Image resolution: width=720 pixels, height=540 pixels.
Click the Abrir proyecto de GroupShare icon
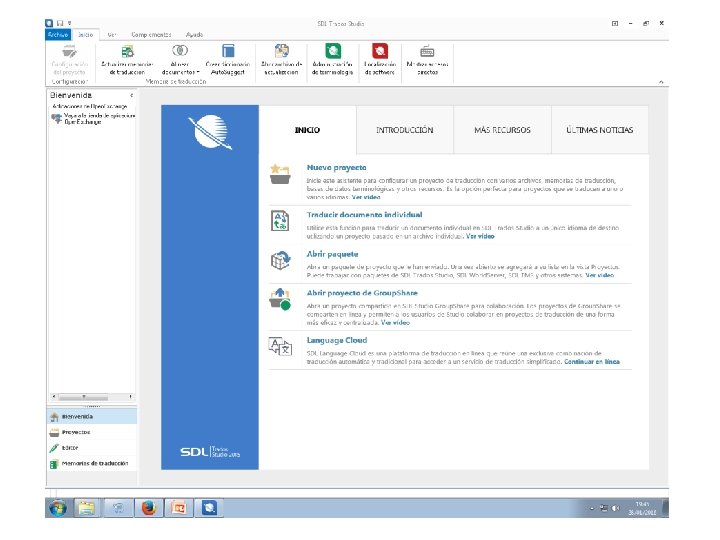(280, 299)
